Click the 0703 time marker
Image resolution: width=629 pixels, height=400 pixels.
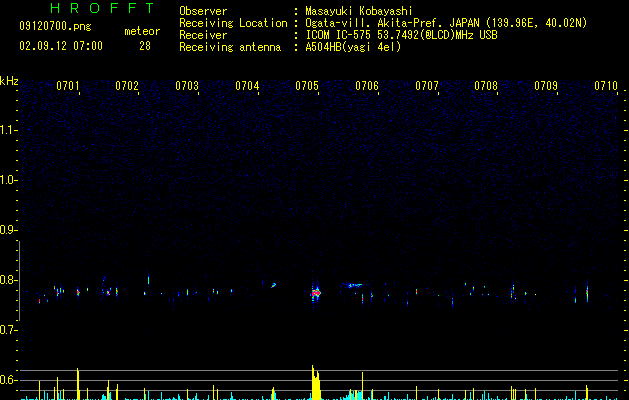pyautogui.click(x=187, y=86)
